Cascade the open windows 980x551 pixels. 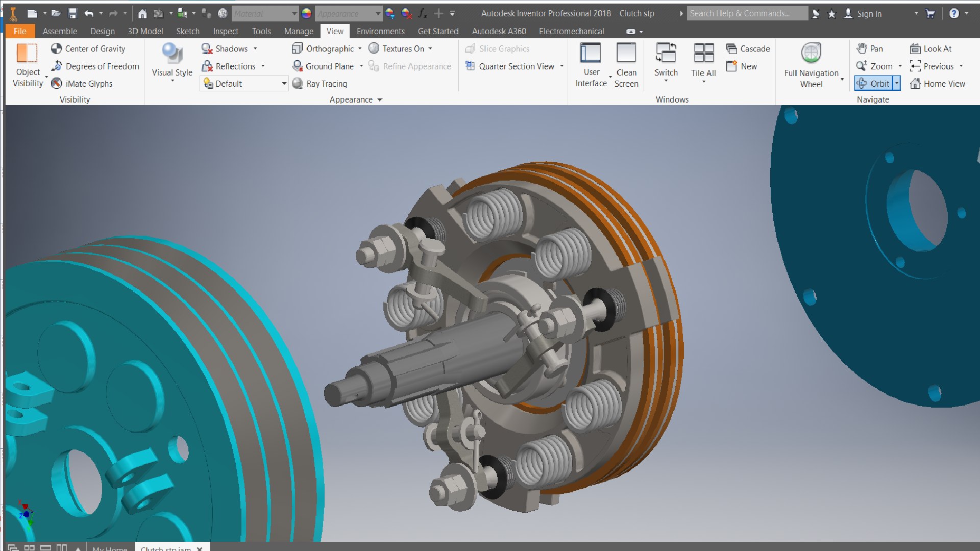pos(748,48)
